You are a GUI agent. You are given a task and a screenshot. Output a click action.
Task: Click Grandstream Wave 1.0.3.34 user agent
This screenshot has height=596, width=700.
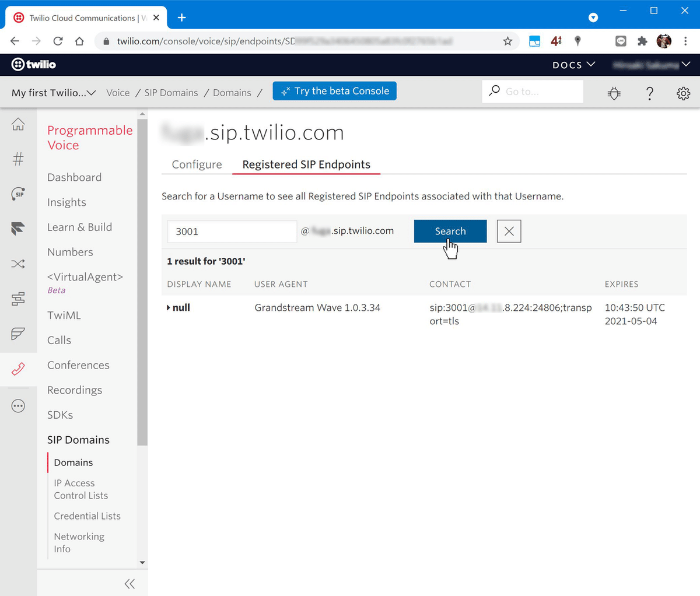click(x=317, y=307)
